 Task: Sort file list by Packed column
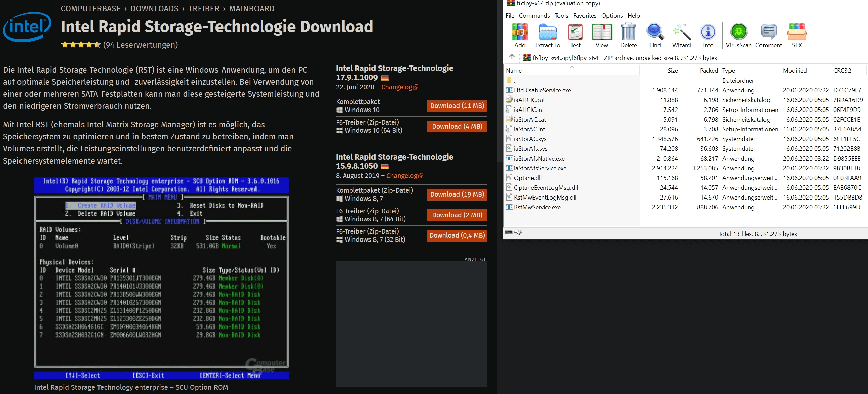700,71
